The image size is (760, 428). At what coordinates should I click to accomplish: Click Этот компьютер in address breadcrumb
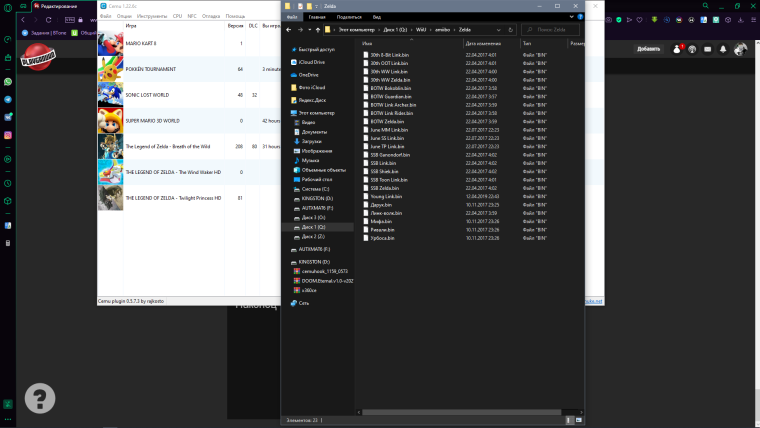pos(356,30)
